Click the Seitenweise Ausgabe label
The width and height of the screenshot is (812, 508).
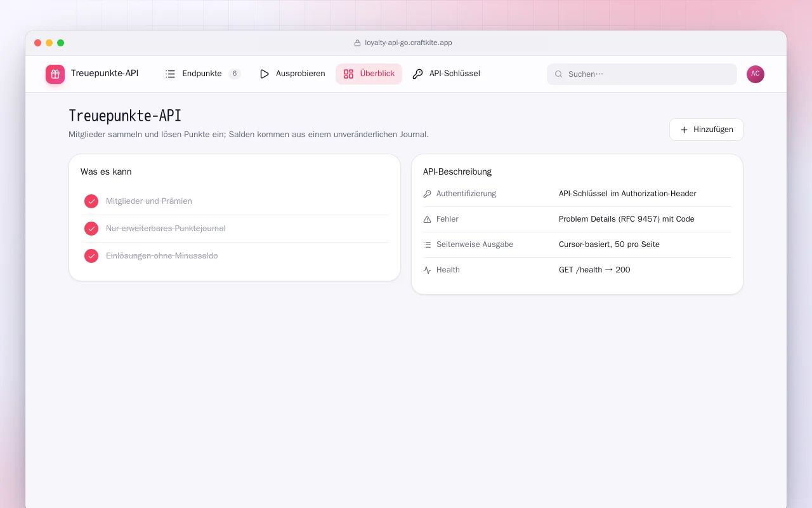click(475, 244)
